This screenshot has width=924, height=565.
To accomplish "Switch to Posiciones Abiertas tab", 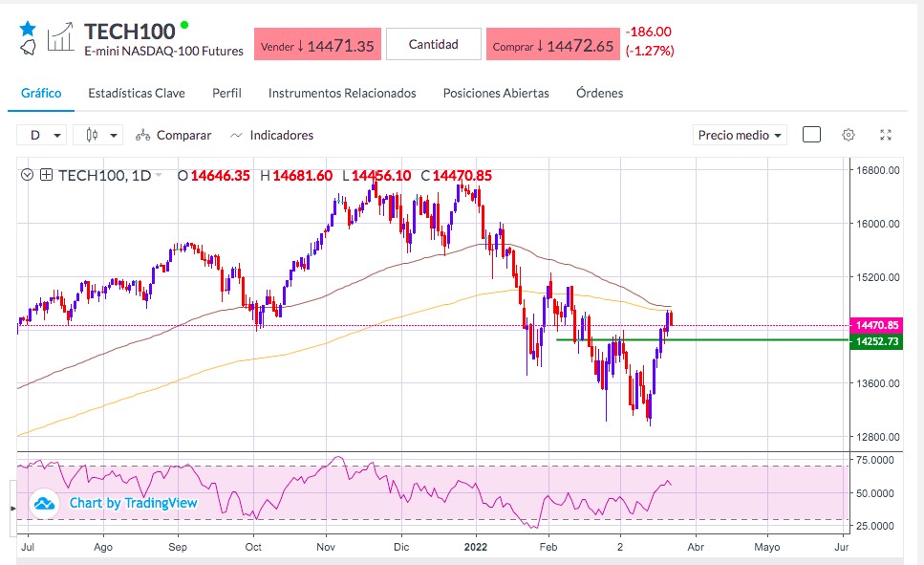I will pyautogui.click(x=496, y=93).
